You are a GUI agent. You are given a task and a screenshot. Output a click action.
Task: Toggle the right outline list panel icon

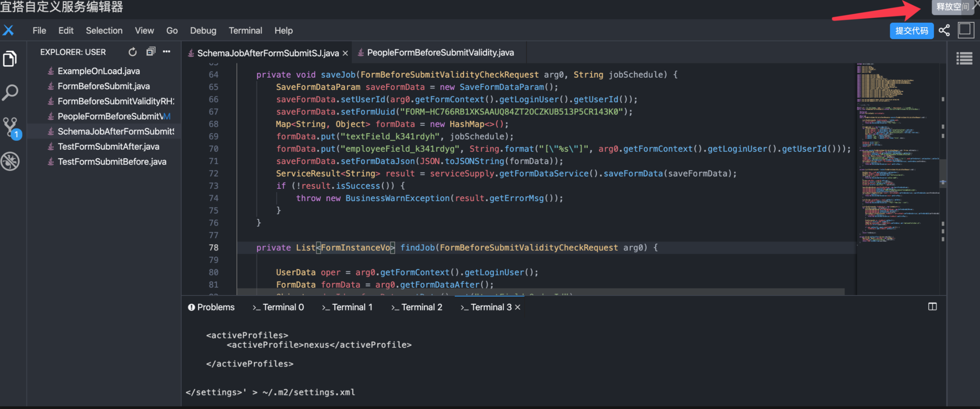click(x=964, y=58)
